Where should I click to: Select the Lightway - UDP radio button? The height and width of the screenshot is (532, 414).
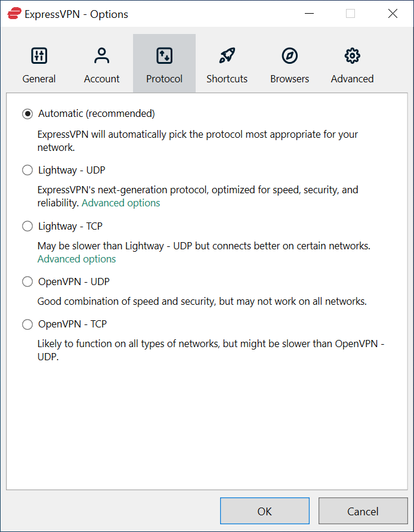[x=27, y=170]
